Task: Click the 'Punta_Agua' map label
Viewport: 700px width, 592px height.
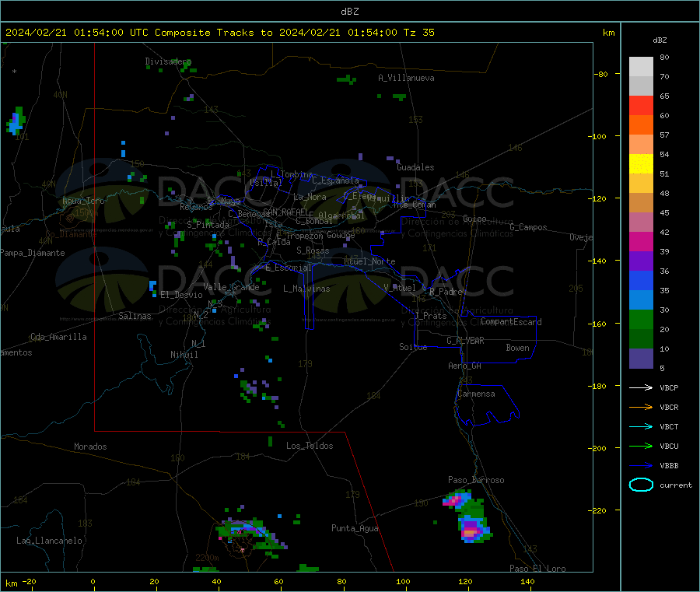Action: pyautogui.click(x=355, y=528)
